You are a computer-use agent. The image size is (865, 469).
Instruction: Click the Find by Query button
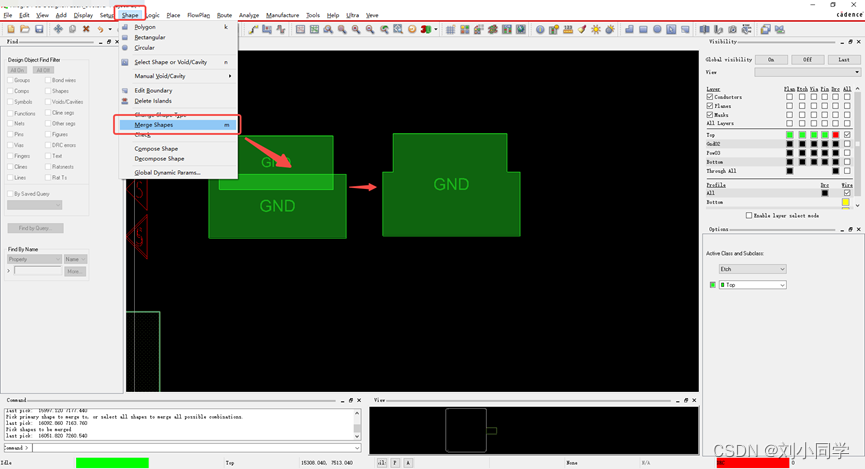click(35, 228)
